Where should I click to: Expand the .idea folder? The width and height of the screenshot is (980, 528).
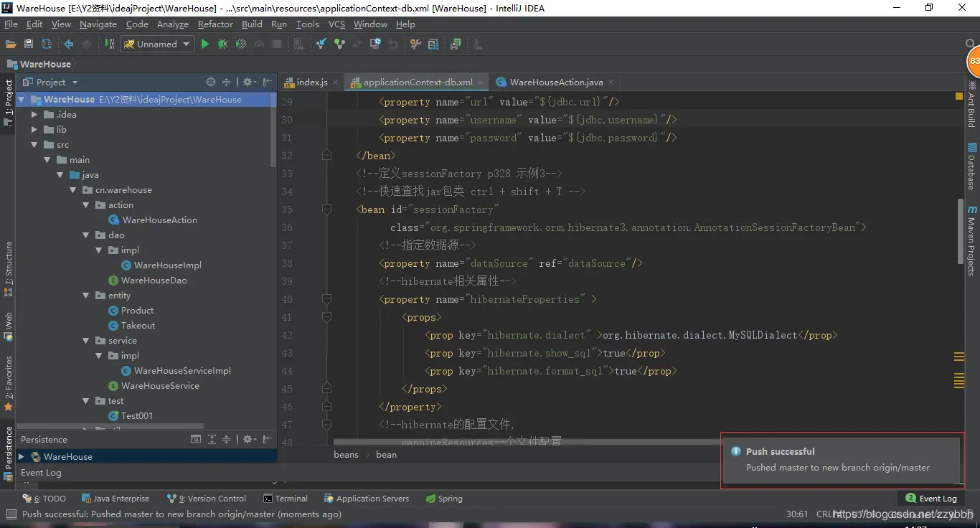[34, 115]
